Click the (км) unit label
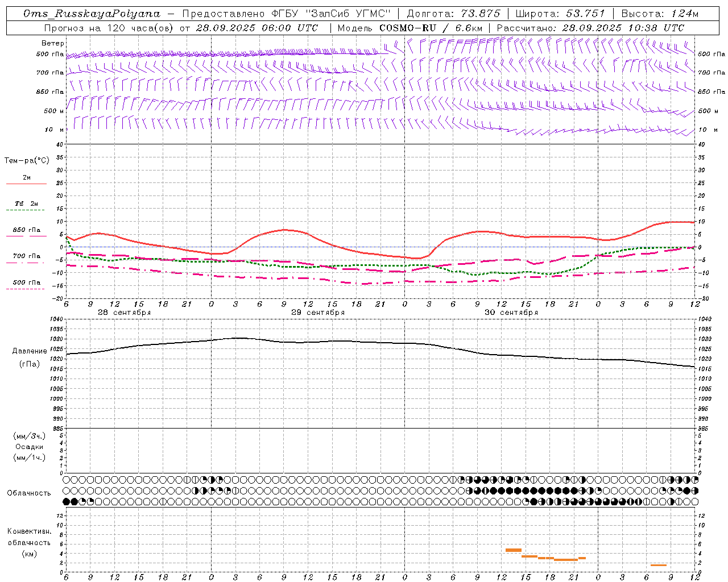 click(30, 553)
